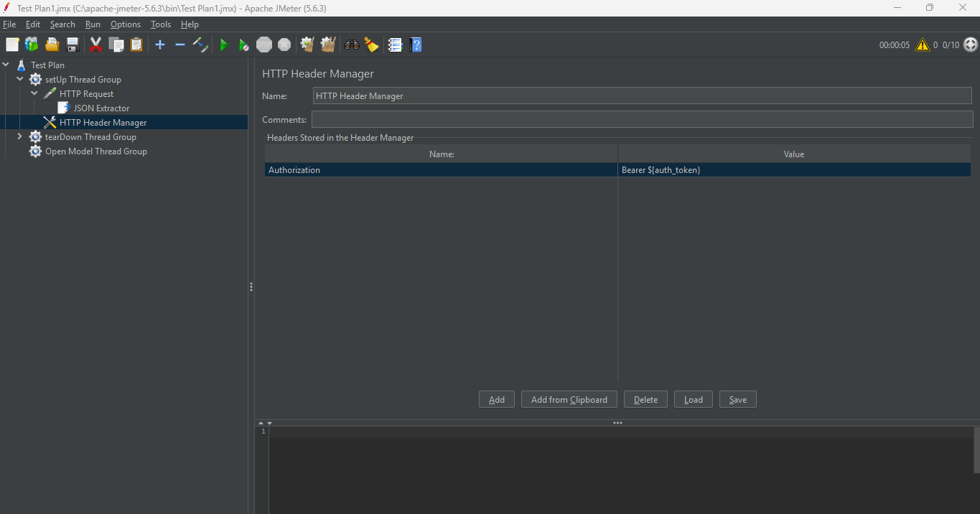980x514 pixels.
Task: Click the tree panel divider handle dots
Action: [251, 286]
